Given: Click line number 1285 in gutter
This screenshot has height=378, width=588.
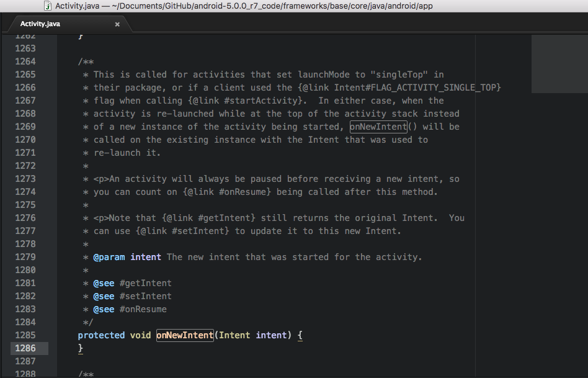Looking at the screenshot, I should click(25, 335).
